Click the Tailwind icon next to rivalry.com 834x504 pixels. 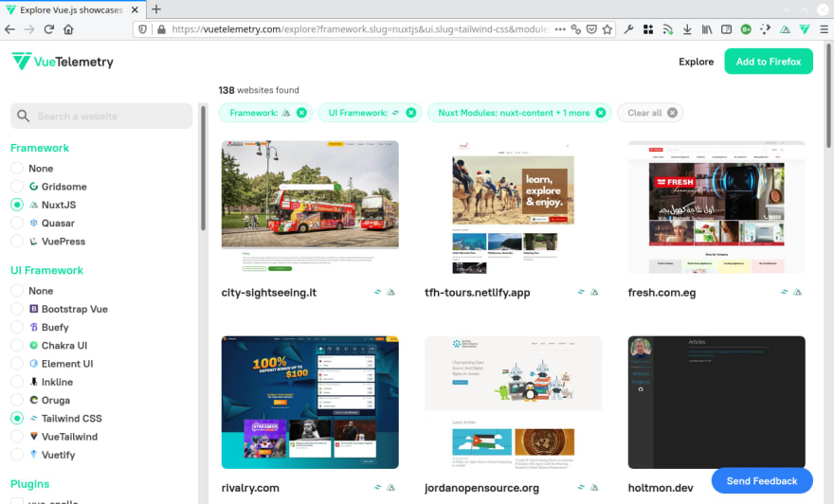point(377,487)
